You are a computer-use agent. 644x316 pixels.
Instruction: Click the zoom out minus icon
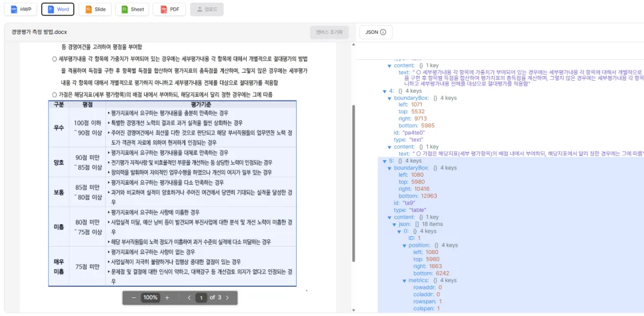click(x=133, y=297)
